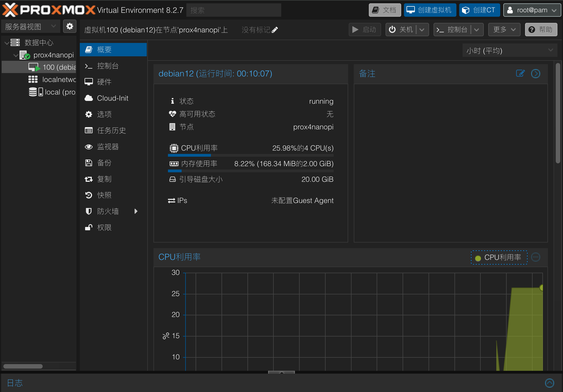Select local storage in the tree
The height and width of the screenshot is (392, 563).
(39, 92)
